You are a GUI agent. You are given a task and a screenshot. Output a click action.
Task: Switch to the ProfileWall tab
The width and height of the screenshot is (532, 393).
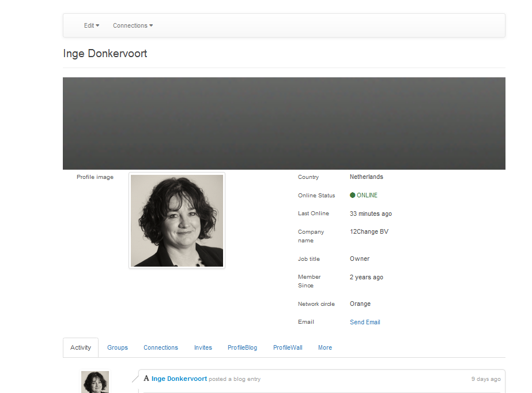coord(288,347)
